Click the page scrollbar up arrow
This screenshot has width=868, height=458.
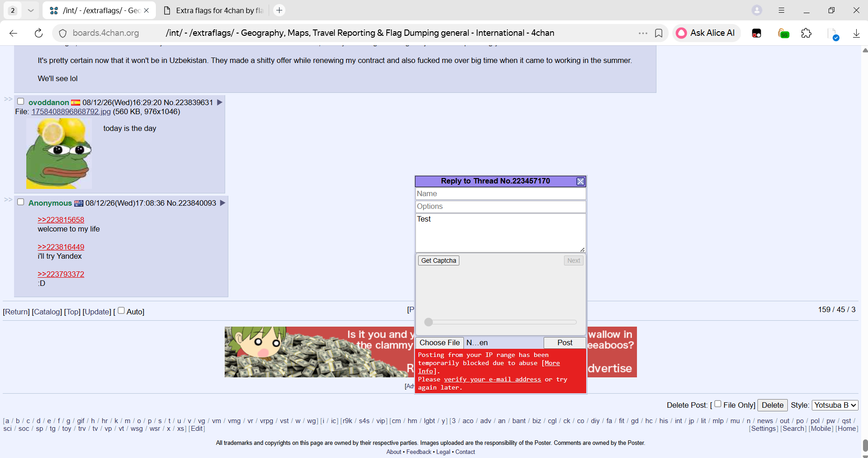click(864, 50)
